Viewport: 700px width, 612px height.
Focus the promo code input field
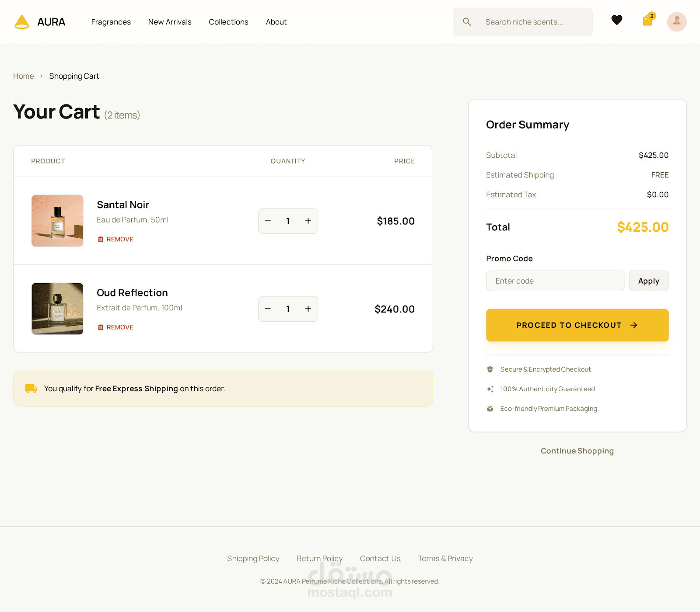tap(555, 281)
